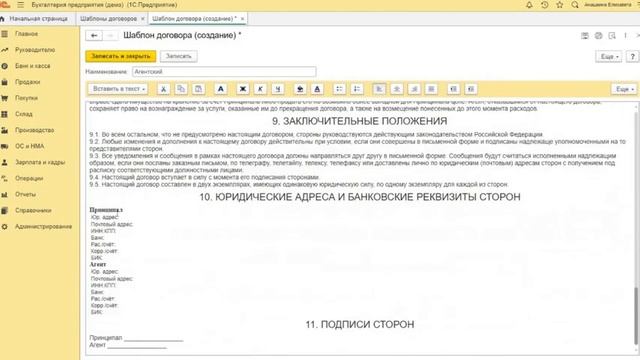Image resolution: width=640 pixels, height=360 pixels.
Task: Pick text background fill color
Action: pos(300,89)
